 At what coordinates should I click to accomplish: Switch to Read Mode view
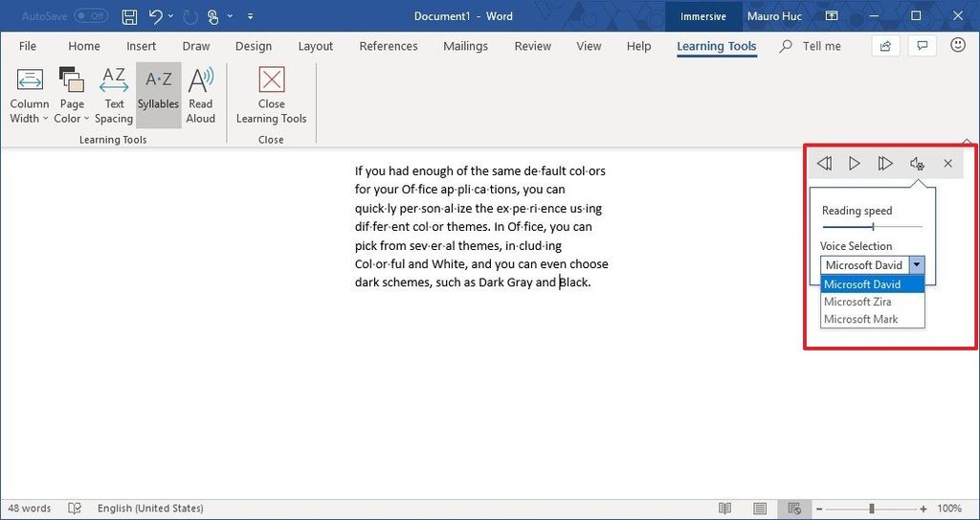[x=724, y=509]
